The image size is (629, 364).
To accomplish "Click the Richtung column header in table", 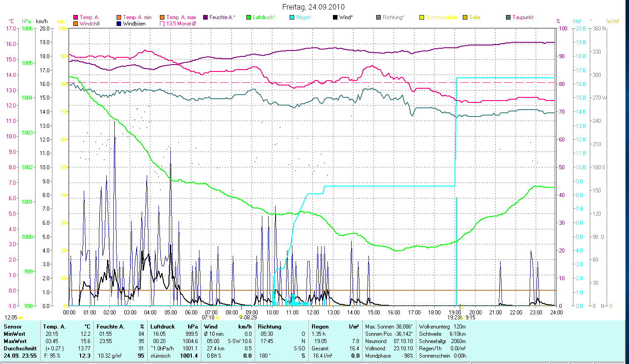I will click(x=270, y=327).
